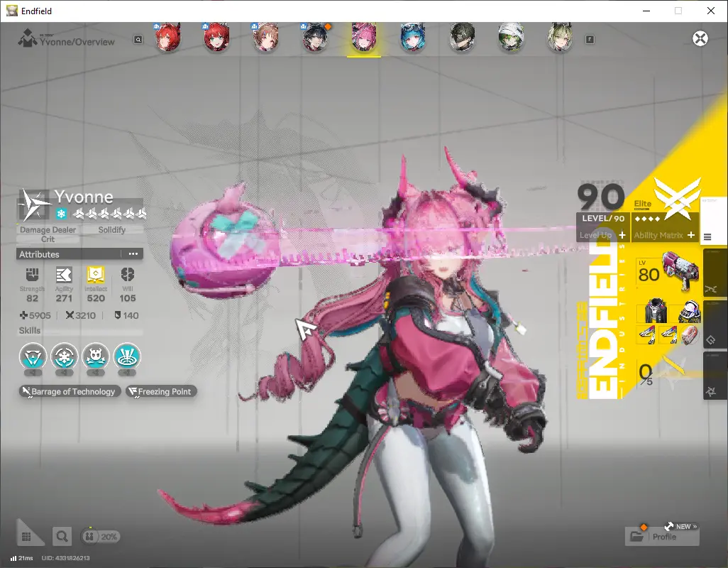Image resolution: width=728 pixels, height=568 pixels.
Task: Open the horned skull skill icon
Action: tap(96, 356)
